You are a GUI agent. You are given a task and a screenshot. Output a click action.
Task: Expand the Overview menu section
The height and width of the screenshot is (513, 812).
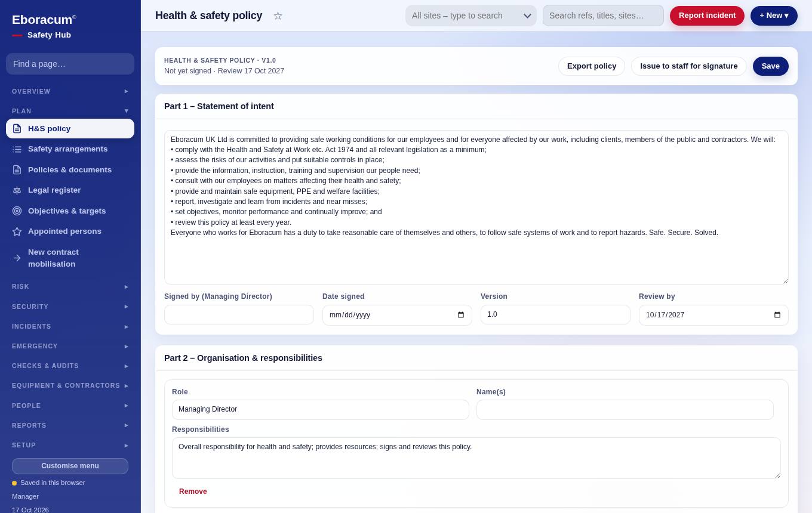coord(70,91)
